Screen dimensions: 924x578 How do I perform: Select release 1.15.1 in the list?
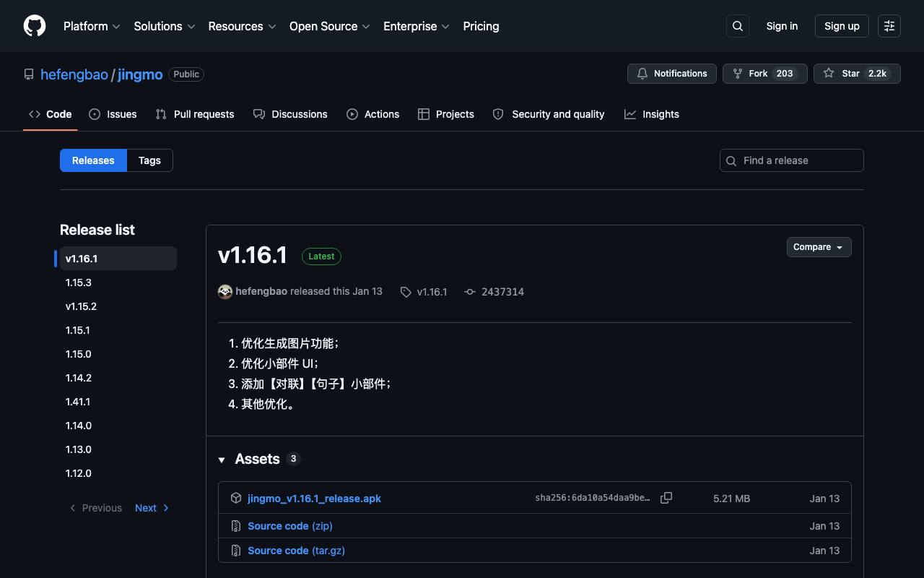(x=118, y=330)
